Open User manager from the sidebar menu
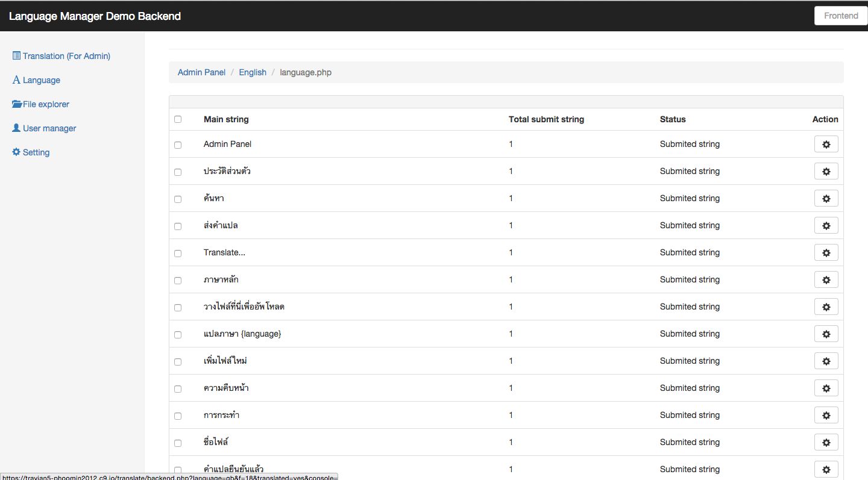 coord(49,128)
